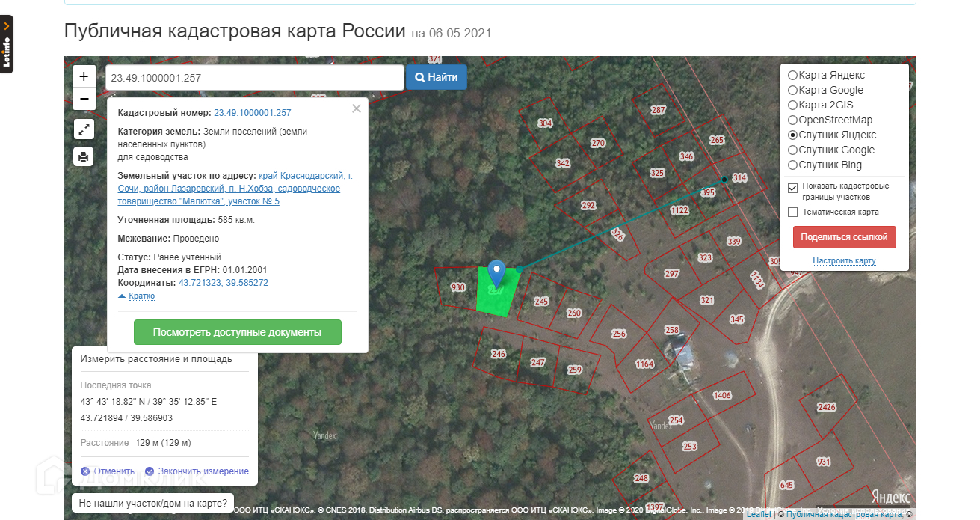
Task: Select parcel 245 on the map
Action: 541,302
